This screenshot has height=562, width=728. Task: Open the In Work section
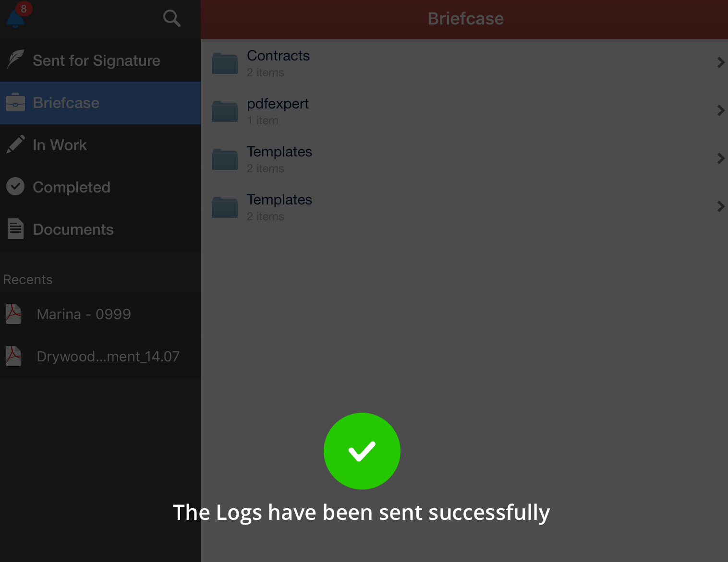60,145
